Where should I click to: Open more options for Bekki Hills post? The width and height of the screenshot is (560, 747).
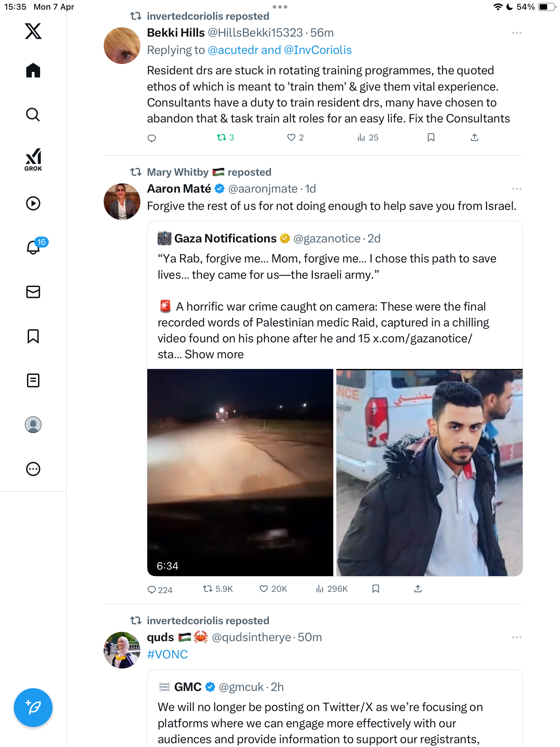tap(517, 33)
